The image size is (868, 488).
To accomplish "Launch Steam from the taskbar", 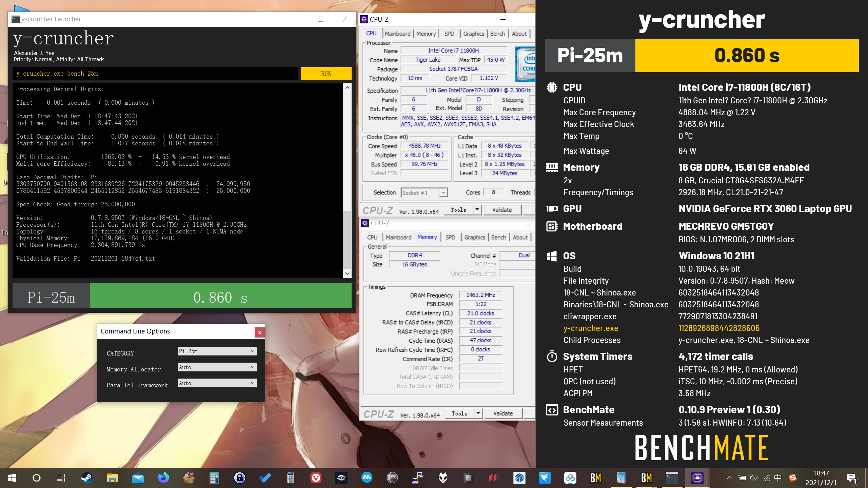I will [87, 478].
